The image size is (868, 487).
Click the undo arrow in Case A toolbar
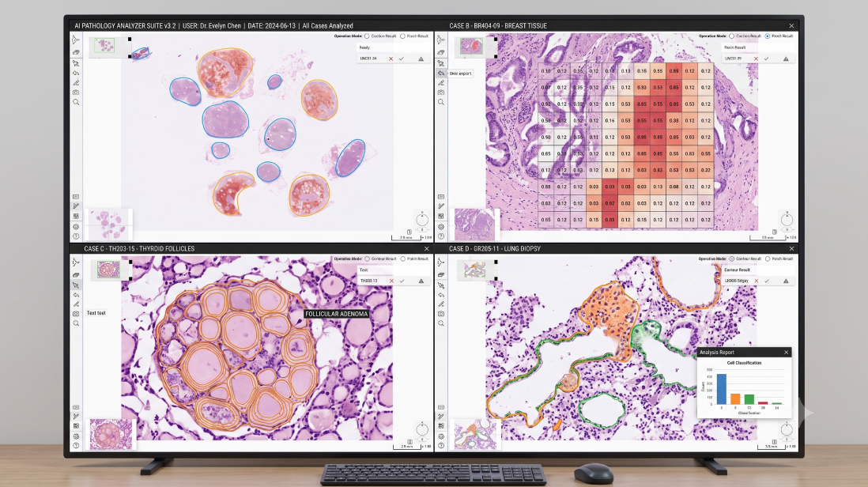(x=76, y=73)
